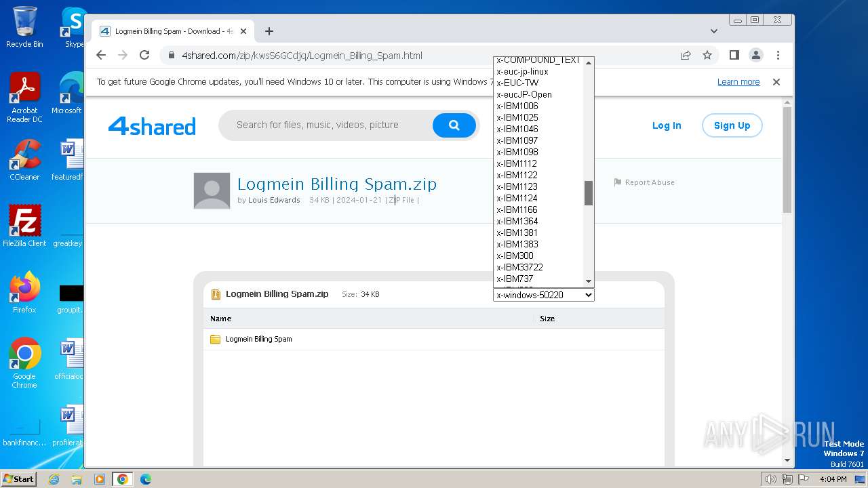Click the tab search chevron in Chrome

714,31
